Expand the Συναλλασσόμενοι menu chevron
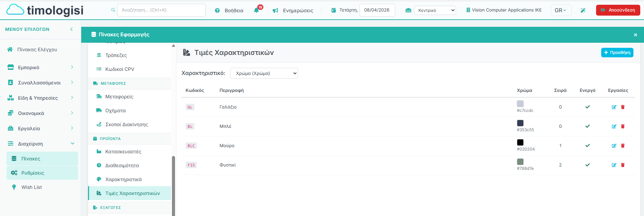Screen dimensions: 644x216 pos(72,82)
